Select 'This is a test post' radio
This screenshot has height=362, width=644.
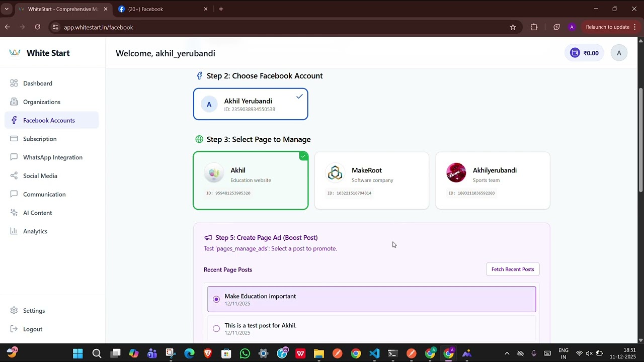[216, 329]
